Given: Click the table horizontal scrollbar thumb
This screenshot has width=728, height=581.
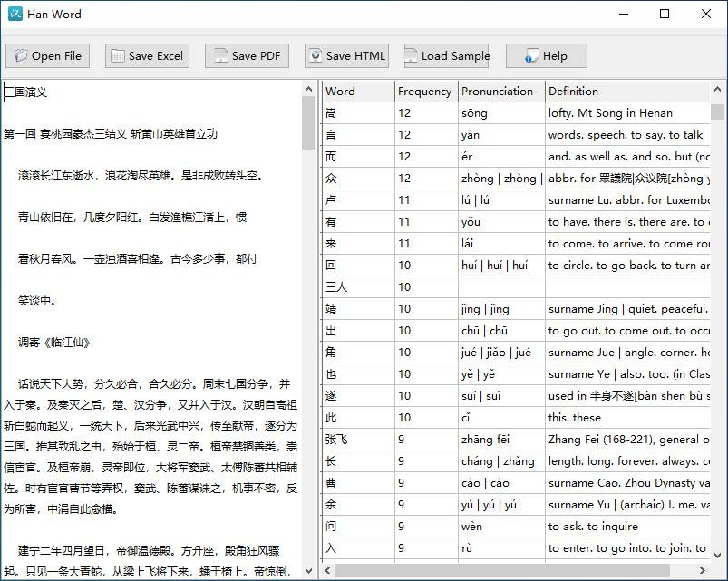Looking at the screenshot, I should (503, 570).
